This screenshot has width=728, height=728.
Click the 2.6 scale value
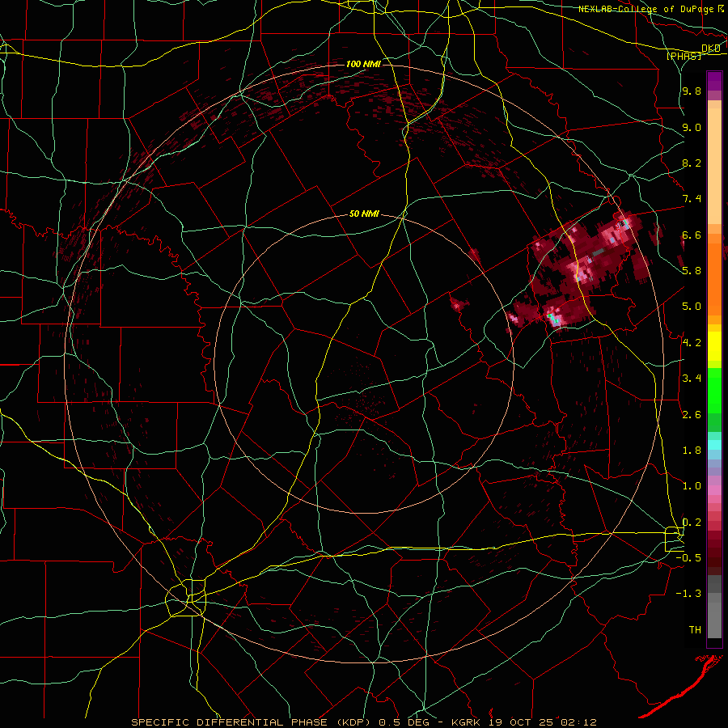pyautogui.click(x=692, y=415)
